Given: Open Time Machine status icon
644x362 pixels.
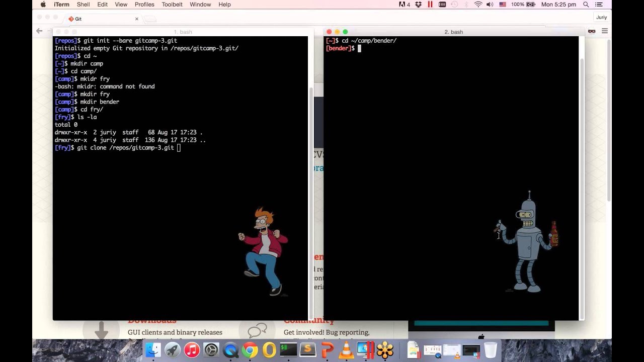Looking at the screenshot, I should point(454,5).
